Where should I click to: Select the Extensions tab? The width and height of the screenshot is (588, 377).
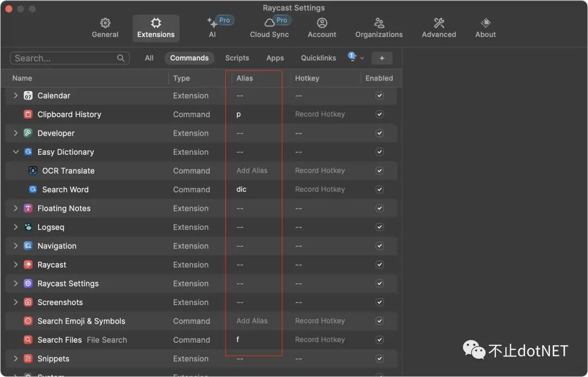[156, 28]
